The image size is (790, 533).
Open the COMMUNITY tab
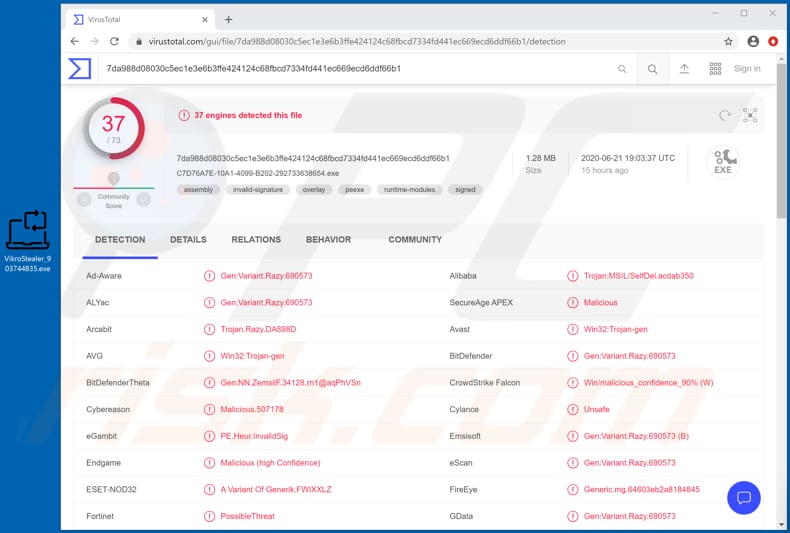(415, 240)
